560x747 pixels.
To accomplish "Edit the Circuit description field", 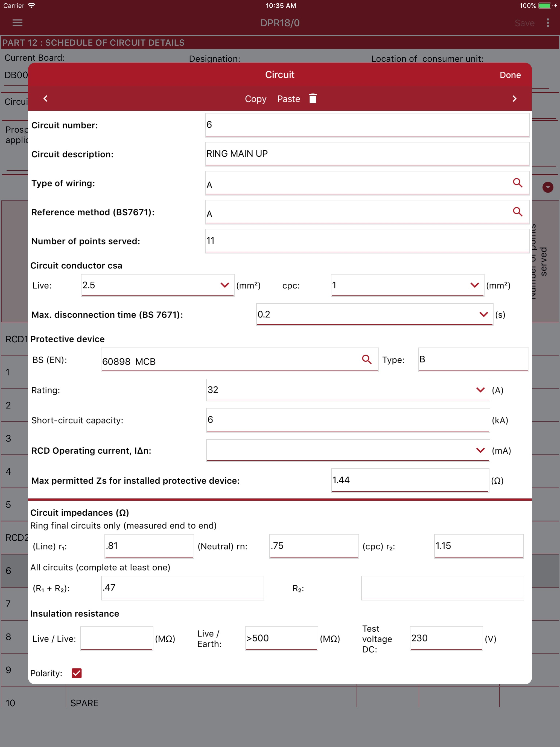I will tap(367, 154).
